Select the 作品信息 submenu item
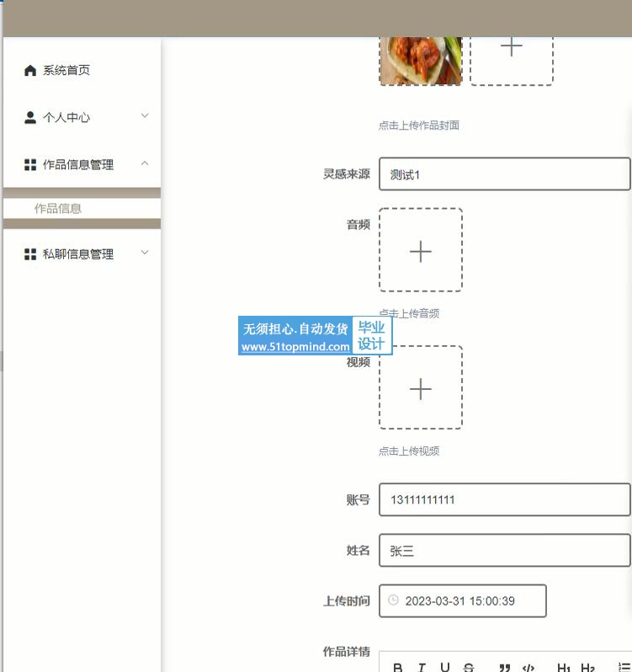 (58, 209)
